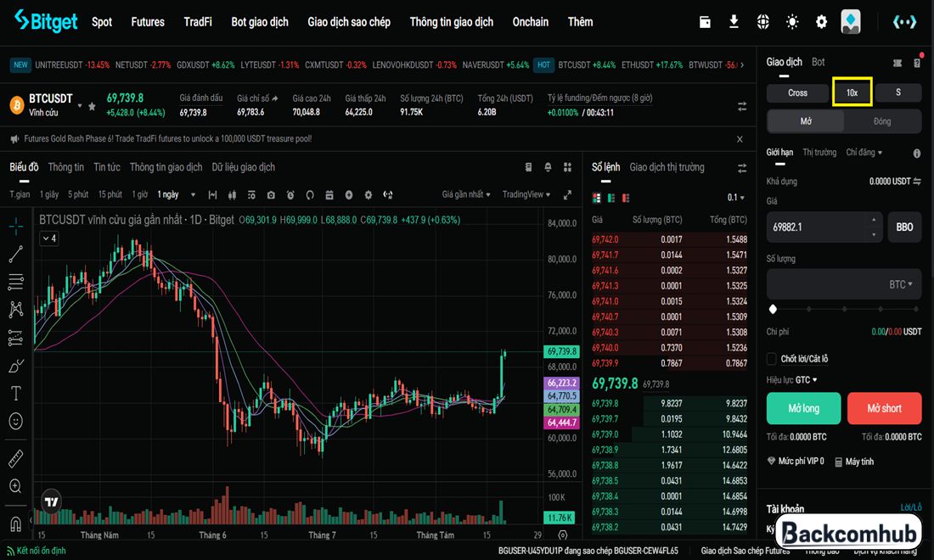The height and width of the screenshot is (560, 934).
Task: Open the price alert bell icon
Action: click(548, 167)
